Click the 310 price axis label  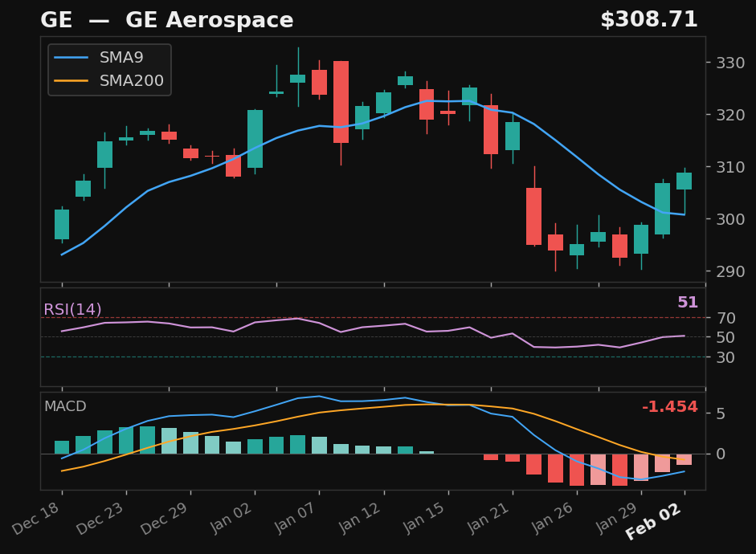click(x=730, y=167)
